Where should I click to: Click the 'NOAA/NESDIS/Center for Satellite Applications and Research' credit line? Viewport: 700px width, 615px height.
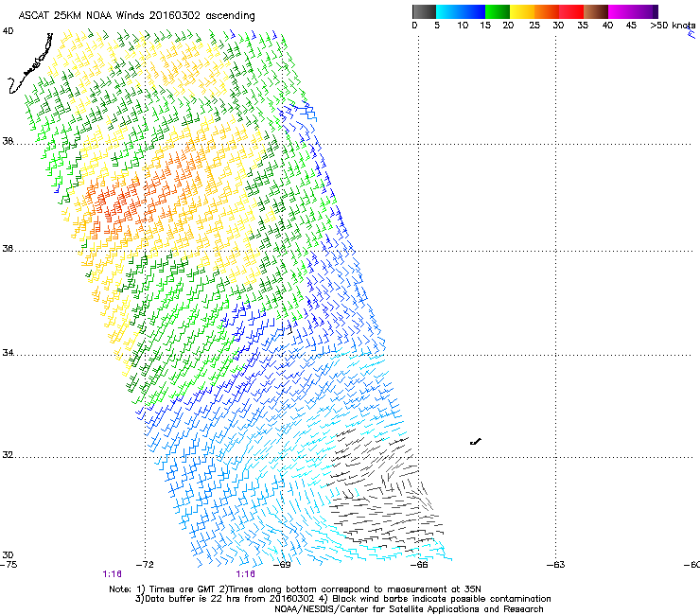[x=409, y=609]
